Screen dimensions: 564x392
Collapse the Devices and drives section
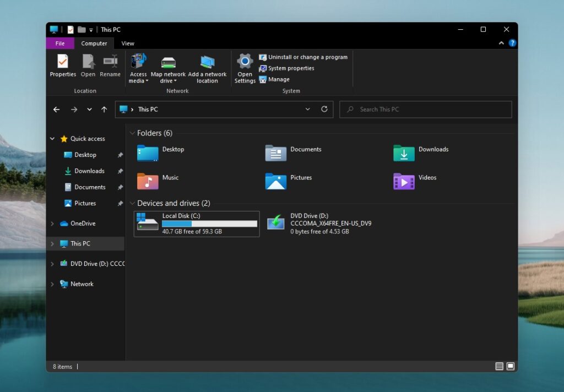pyautogui.click(x=132, y=203)
